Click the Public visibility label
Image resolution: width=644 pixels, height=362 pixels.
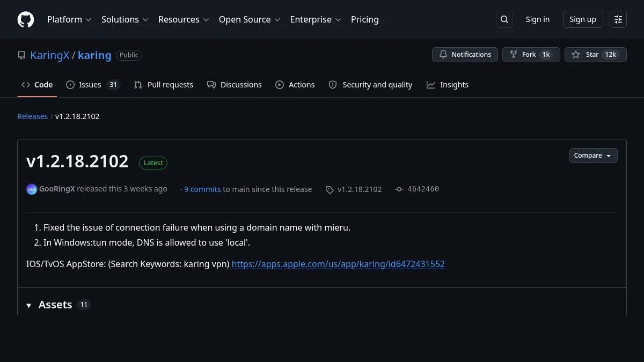coord(129,55)
